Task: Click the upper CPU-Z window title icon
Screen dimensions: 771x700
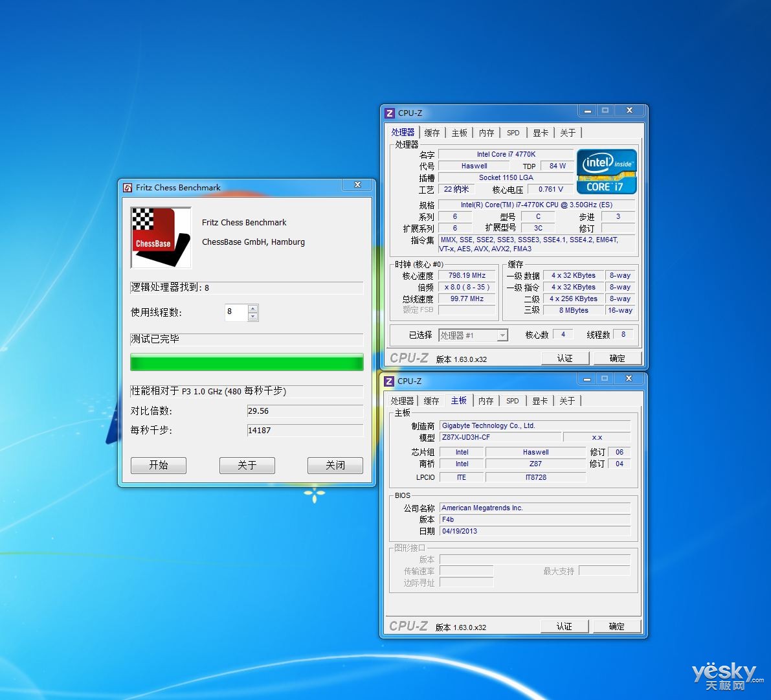Action: click(390, 113)
